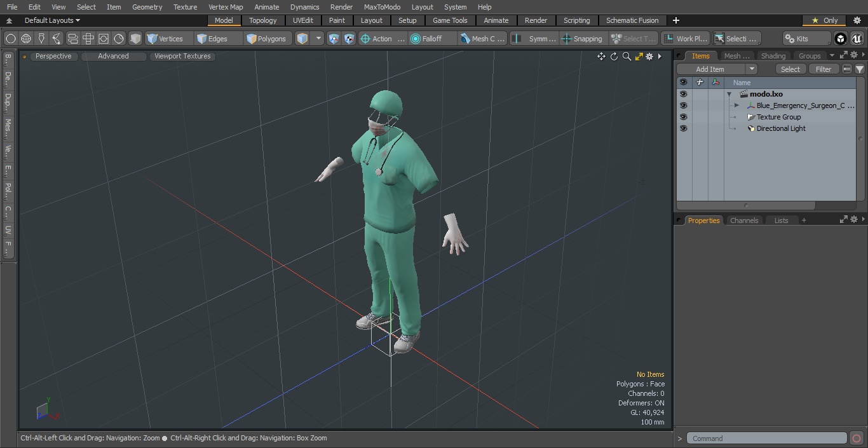This screenshot has width=868, height=448.
Task: Open the Vertex Map menu
Action: [x=226, y=7]
